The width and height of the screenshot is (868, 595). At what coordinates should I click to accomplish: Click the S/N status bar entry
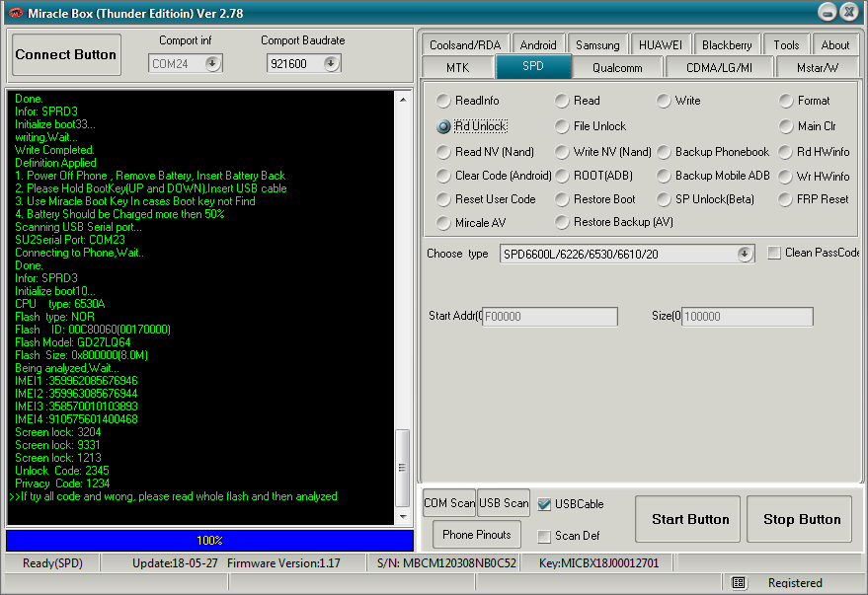click(x=446, y=562)
